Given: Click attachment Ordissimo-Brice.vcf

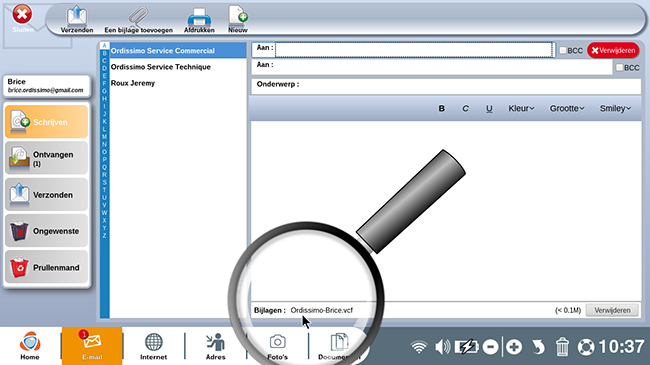Looking at the screenshot, I should 322,310.
